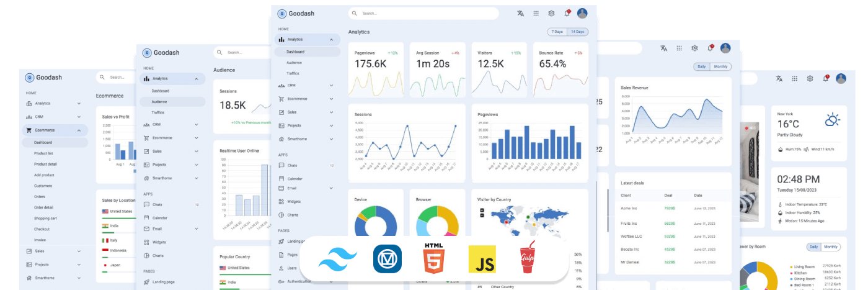Image resolution: width=868 pixels, height=290 pixels.
Task: Select Audience submenu item in the Audience window
Action: pos(172,102)
